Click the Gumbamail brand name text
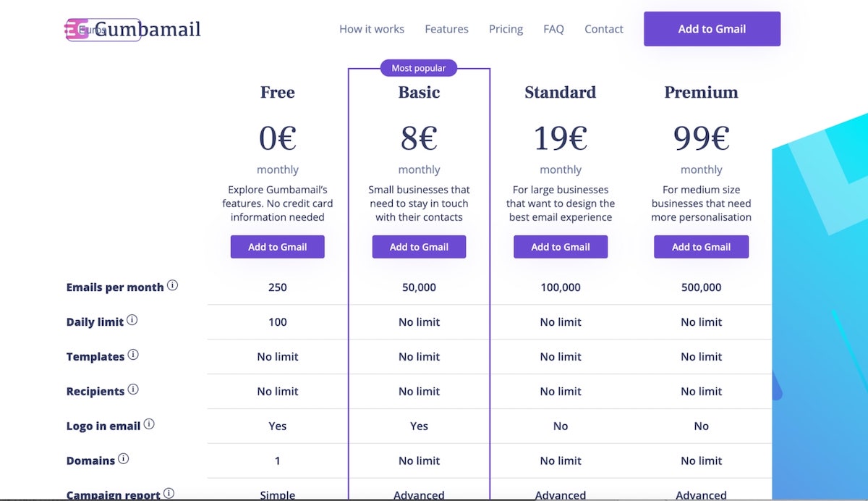868x501 pixels. pos(148,30)
